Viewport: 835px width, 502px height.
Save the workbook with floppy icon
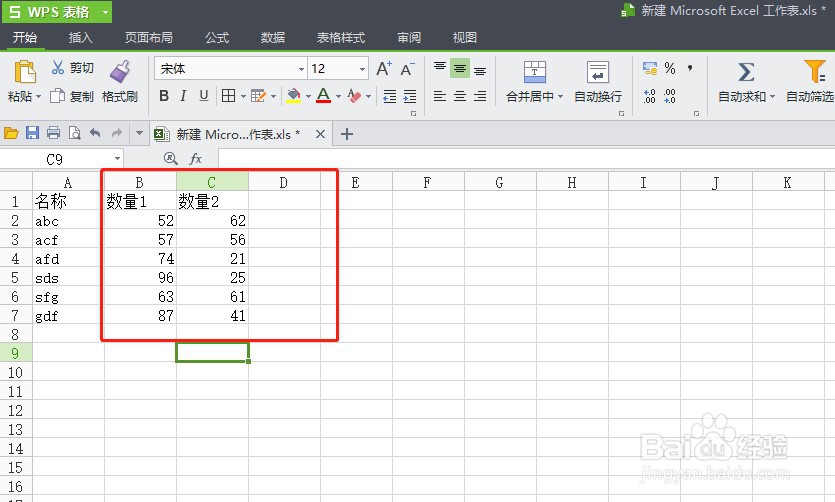(x=32, y=133)
